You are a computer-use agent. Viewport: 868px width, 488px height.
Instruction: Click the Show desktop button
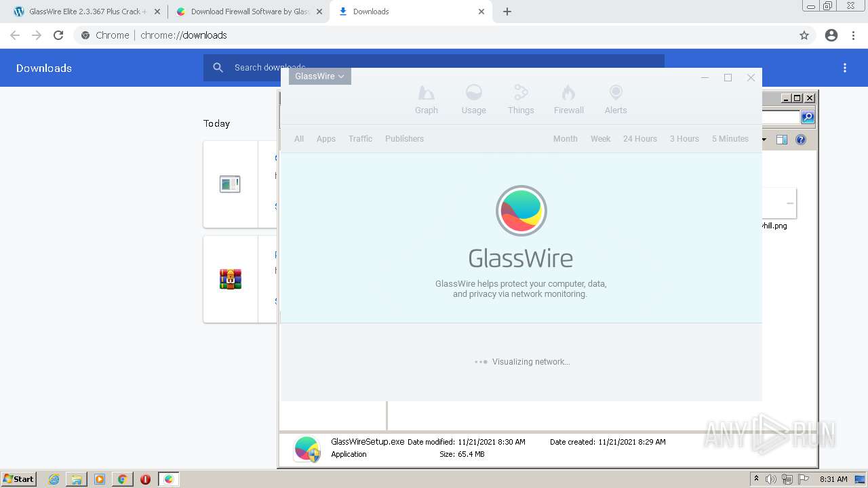(x=860, y=479)
